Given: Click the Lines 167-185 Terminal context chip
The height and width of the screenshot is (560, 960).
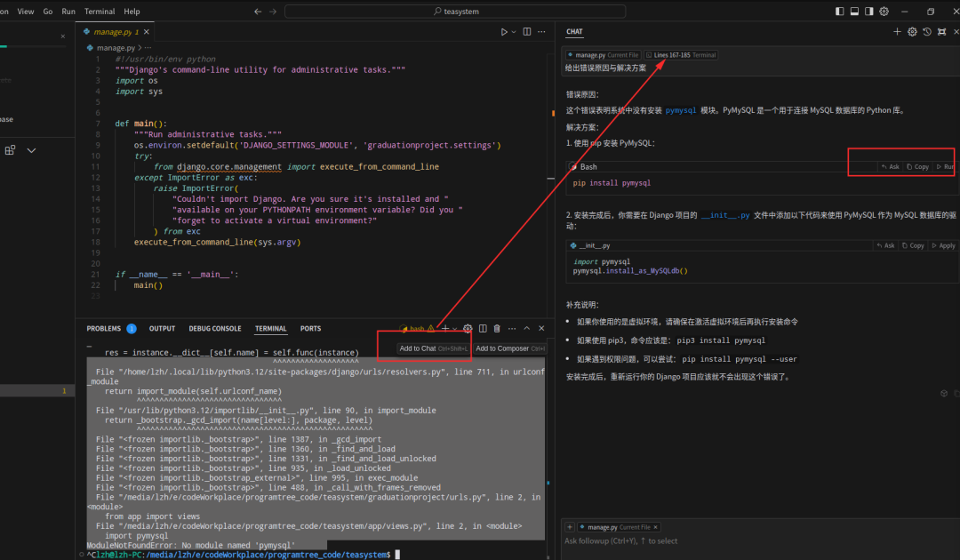Looking at the screenshot, I should [x=681, y=55].
